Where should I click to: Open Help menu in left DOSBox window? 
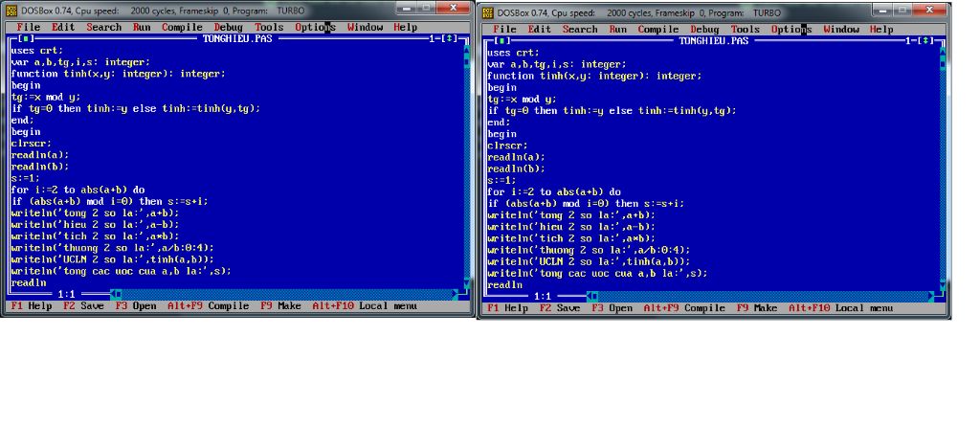(405, 27)
